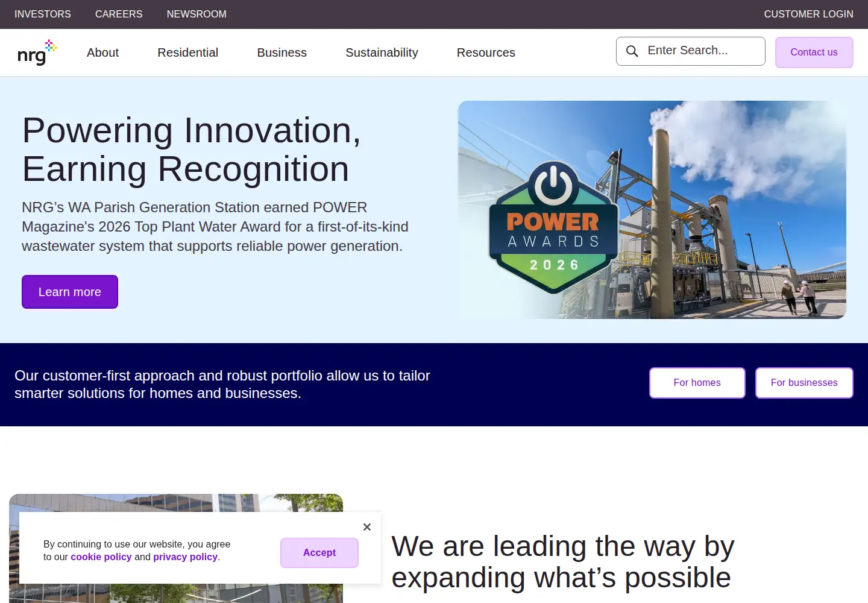
Task: Open the privacy policy link
Action: click(x=185, y=557)
